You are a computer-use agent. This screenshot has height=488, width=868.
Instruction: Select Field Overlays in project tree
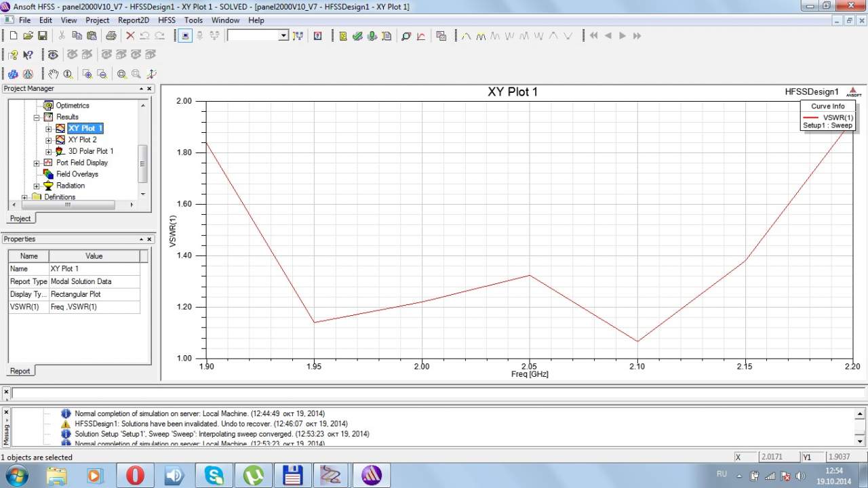click(77, 174)
